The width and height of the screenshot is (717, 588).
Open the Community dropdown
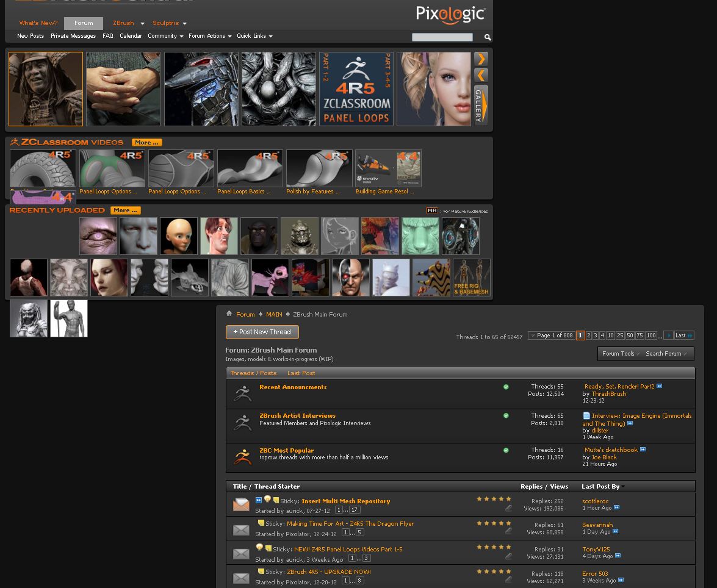[x=165, y=35]
